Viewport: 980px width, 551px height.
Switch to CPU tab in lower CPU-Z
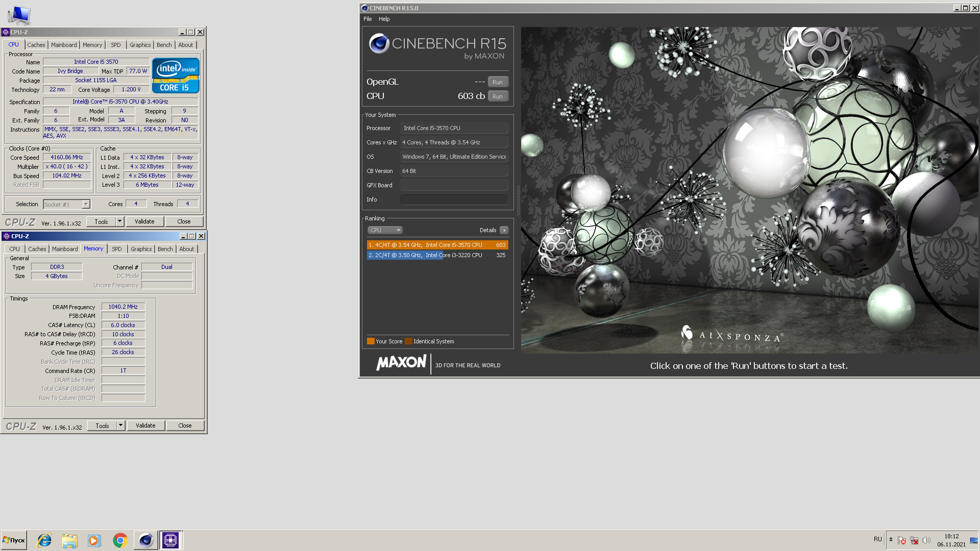(x=15, y=249)
